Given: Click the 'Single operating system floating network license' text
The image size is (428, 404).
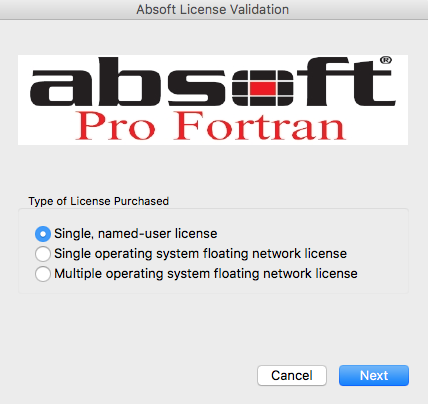Looking at the screenshot, I should (200, 254).
